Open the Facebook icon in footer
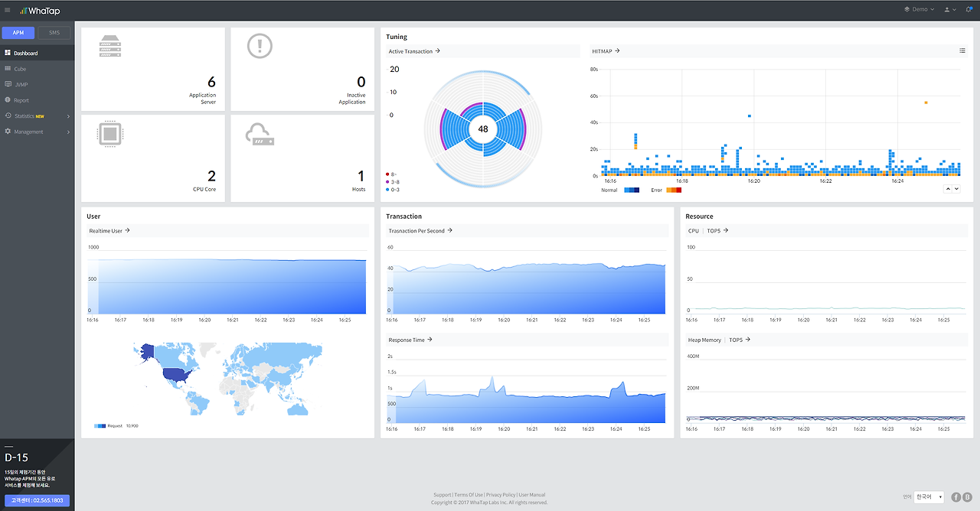The image size is (980, 511). click(x=955, y=497)
